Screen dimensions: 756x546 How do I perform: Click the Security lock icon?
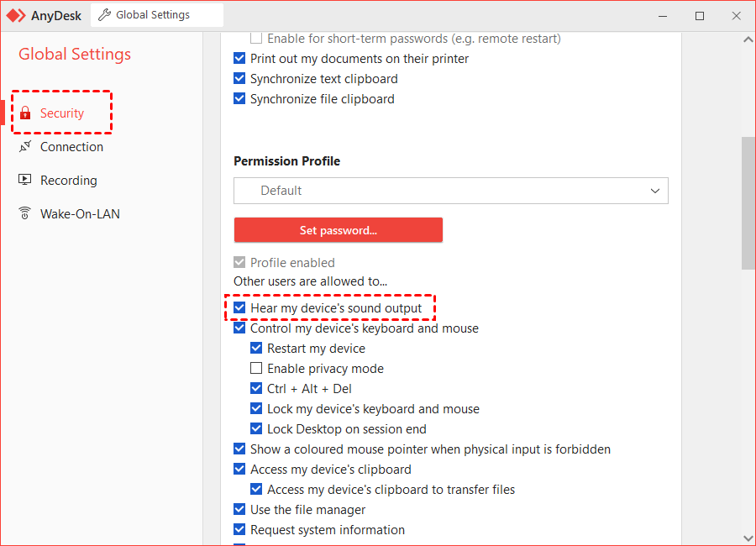tap(25, 113)
